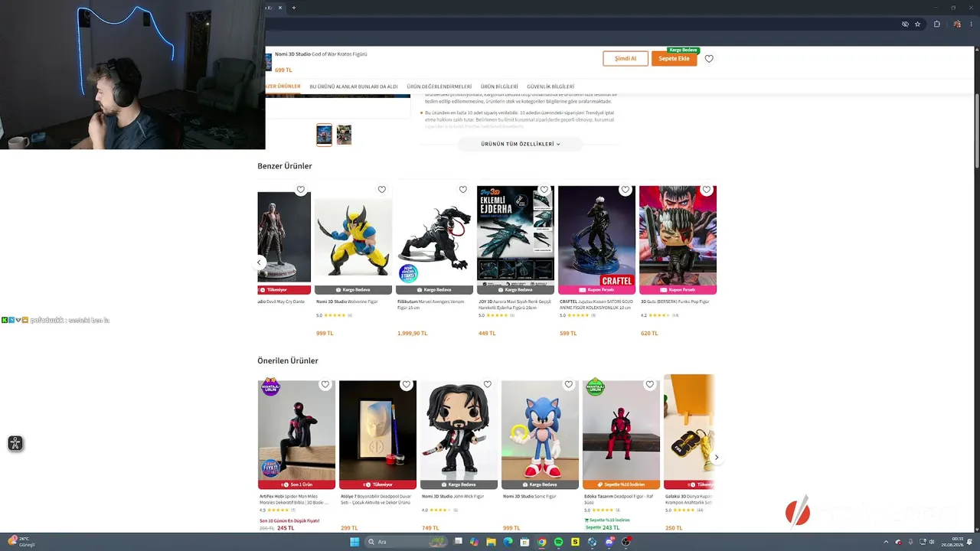The image size is (980, 551).
Task: Open the Chrome three-dot menu
Action: pos(972,24)
